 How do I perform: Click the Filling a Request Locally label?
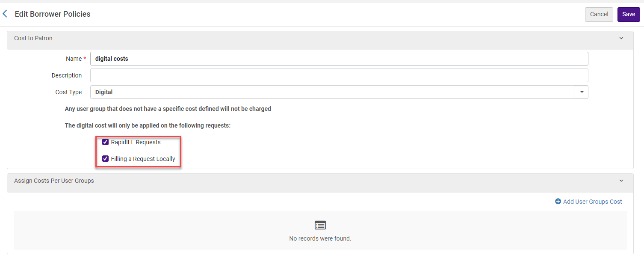coord(143,159)
